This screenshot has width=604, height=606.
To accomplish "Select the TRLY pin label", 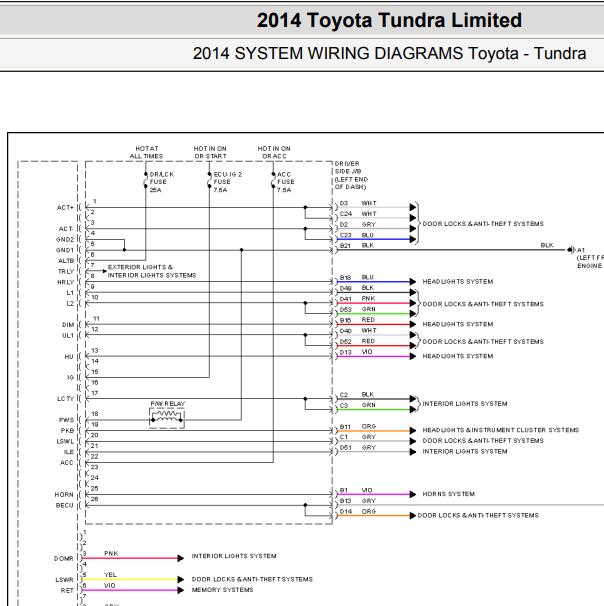I will click(x=66, y=271).
